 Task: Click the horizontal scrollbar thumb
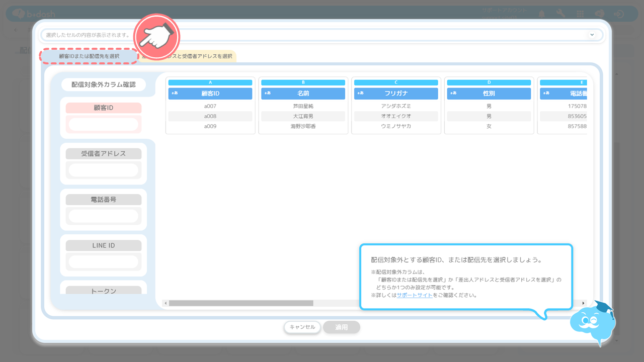[x=241, y=303]
